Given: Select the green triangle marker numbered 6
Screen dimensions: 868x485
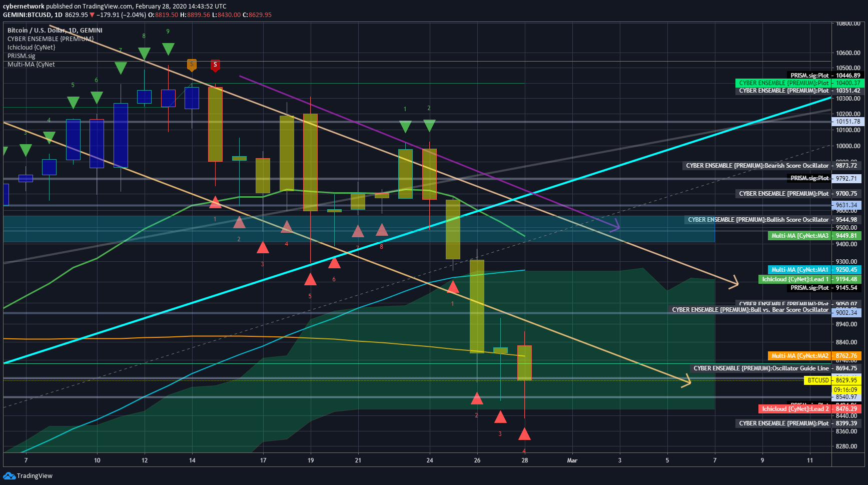Looking at the screenshot, I should 97,97.
